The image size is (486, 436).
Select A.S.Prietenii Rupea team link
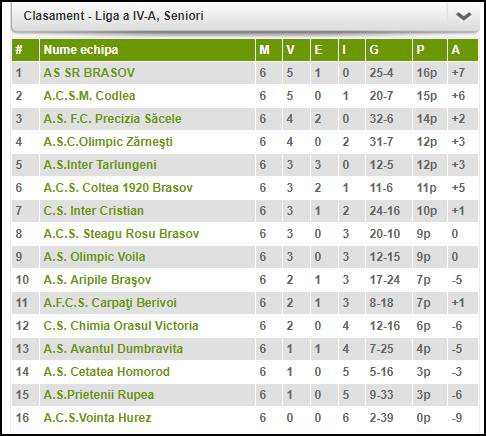tap(99, 395)
